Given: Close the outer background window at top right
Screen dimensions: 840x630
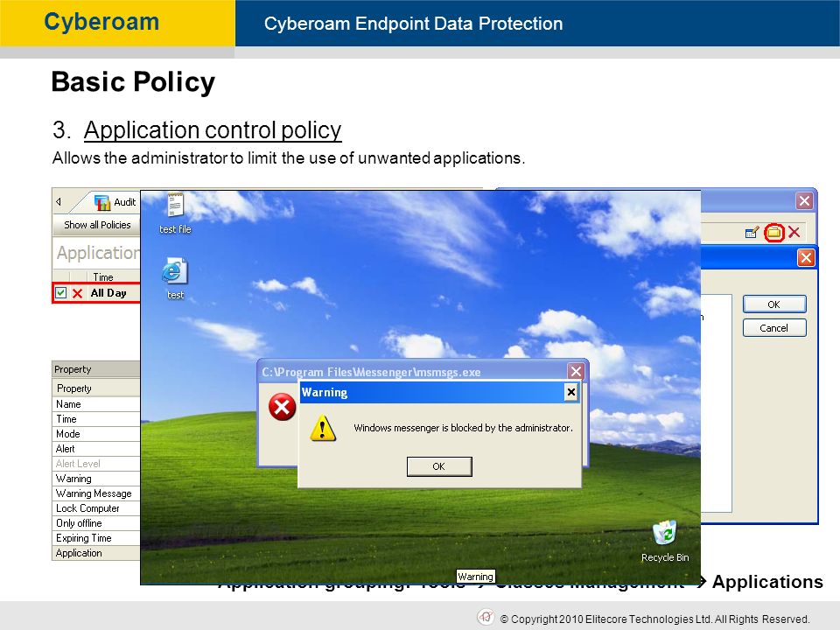Looking at the screenshot, I should 804,201.
